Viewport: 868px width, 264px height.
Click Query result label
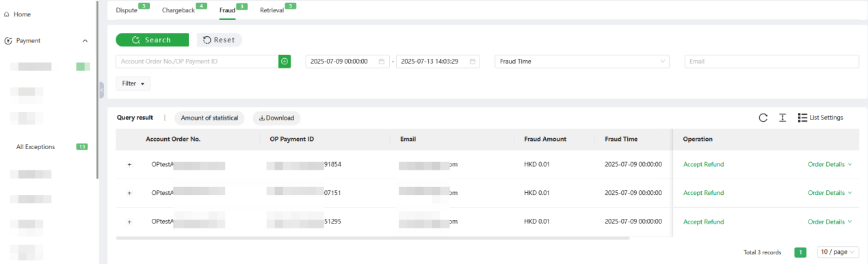point(135,118)
